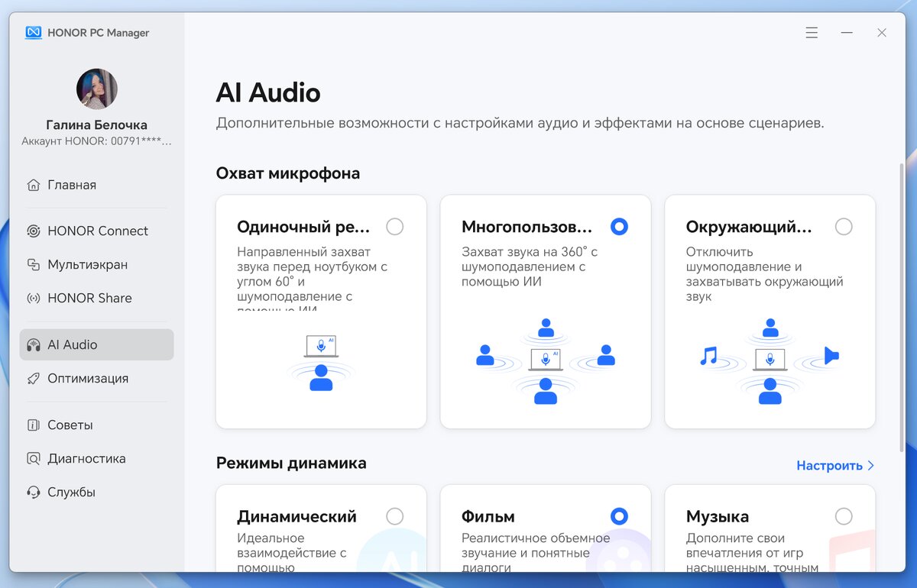Click the AI Audio page heading
Viewport: 917px width, 588px height.
(268, 92)
